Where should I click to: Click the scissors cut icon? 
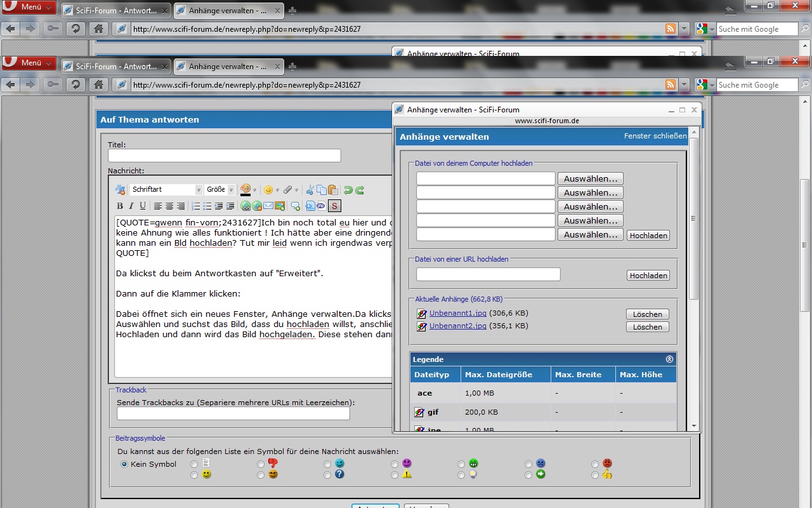pos(310,190)
